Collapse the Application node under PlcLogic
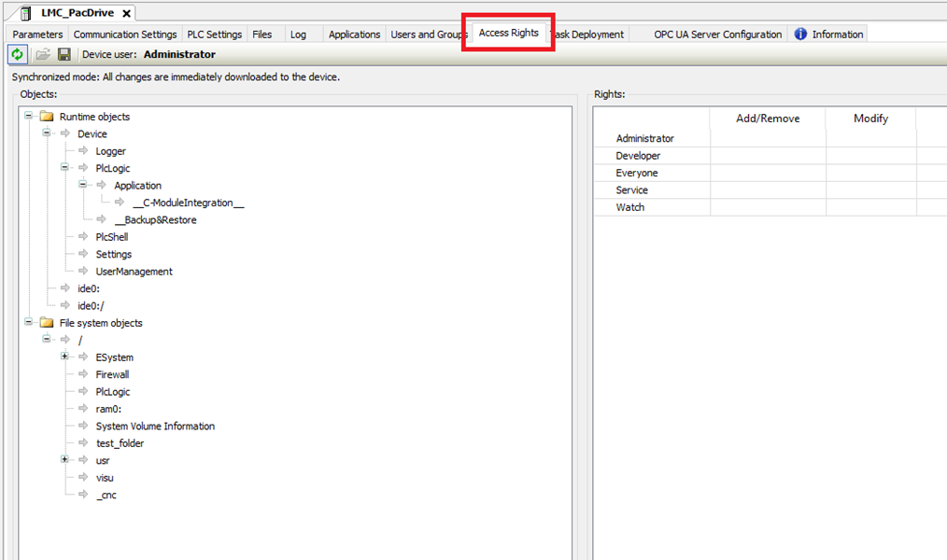Screen dimensions: 947x560 point(83,185)
